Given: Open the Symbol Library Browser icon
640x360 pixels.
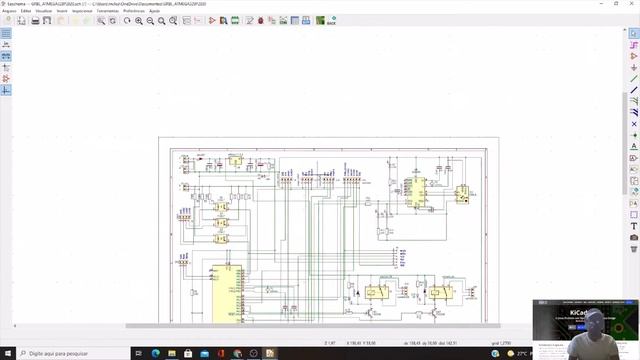Looking at the screenshot, I should pyautogui.click(x=223, y=20).
